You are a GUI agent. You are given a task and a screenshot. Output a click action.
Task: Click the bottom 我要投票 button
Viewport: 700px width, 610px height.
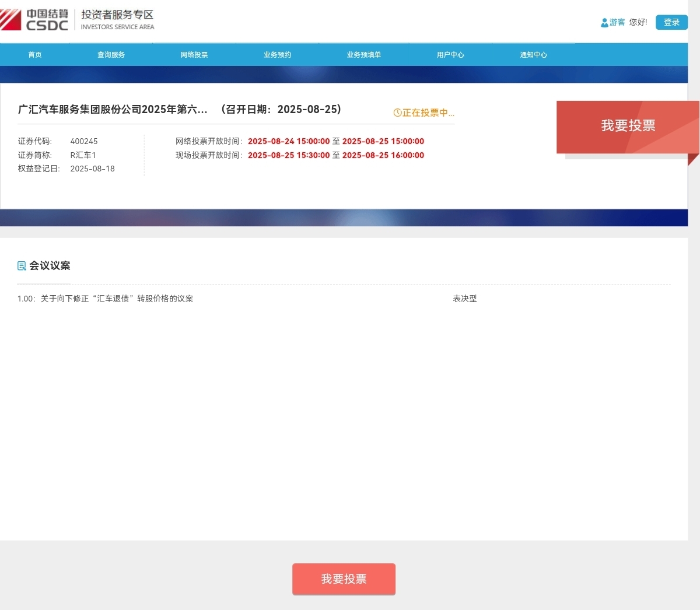point(344,579)
